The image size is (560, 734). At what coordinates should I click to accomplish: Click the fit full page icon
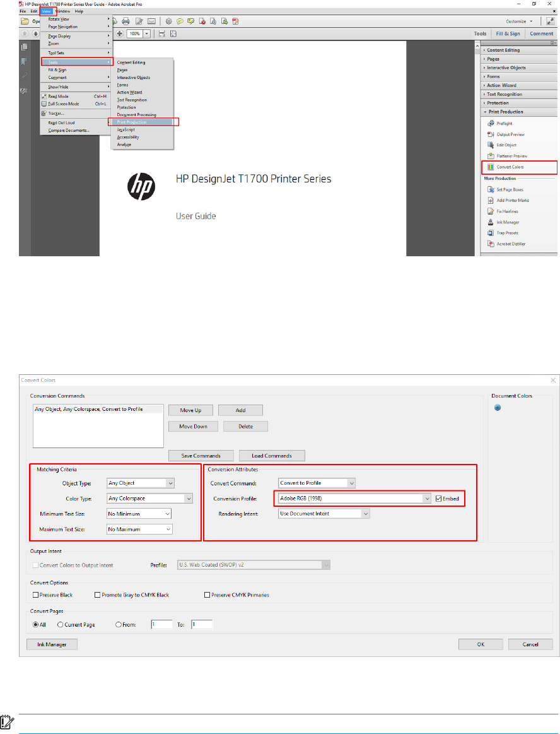[173, 33]
